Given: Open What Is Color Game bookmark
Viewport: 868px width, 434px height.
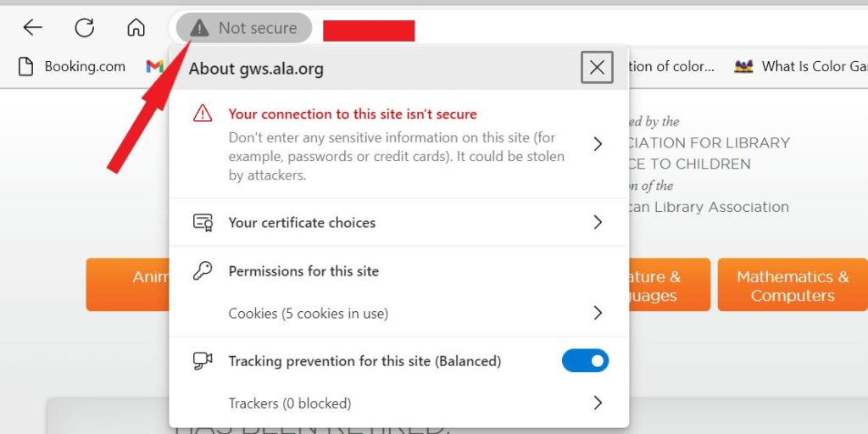Looking at the screenshot, I should 801,66.
